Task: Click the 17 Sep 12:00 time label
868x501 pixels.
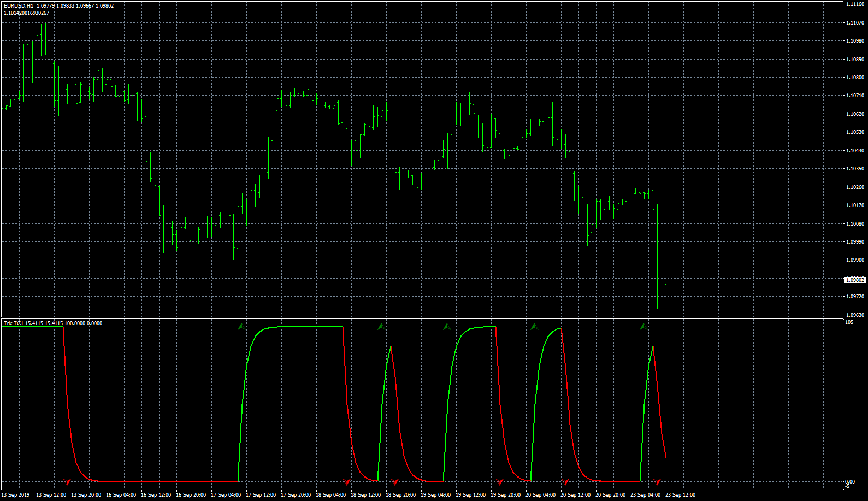Action: 261,495
